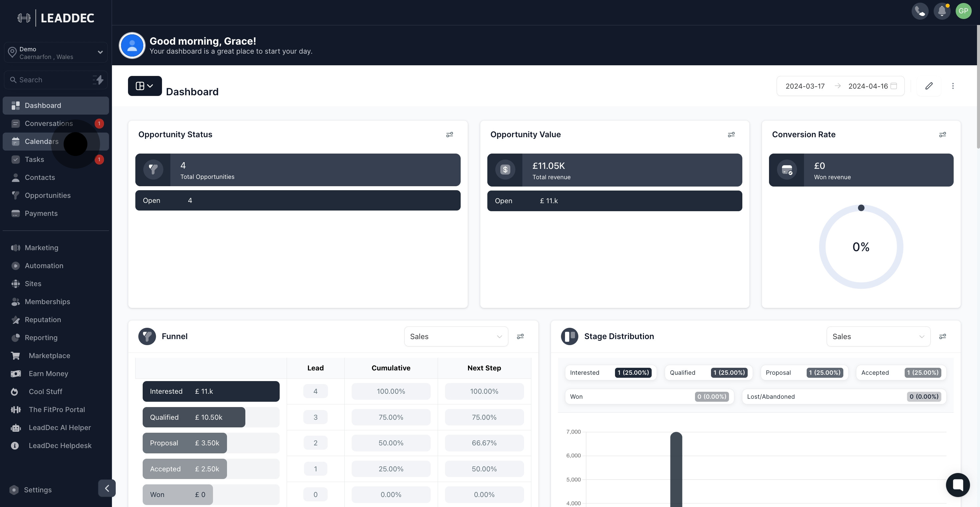Click the LeadDec logo
Viewport: 980px width, 507px height.
coord(56,18)
